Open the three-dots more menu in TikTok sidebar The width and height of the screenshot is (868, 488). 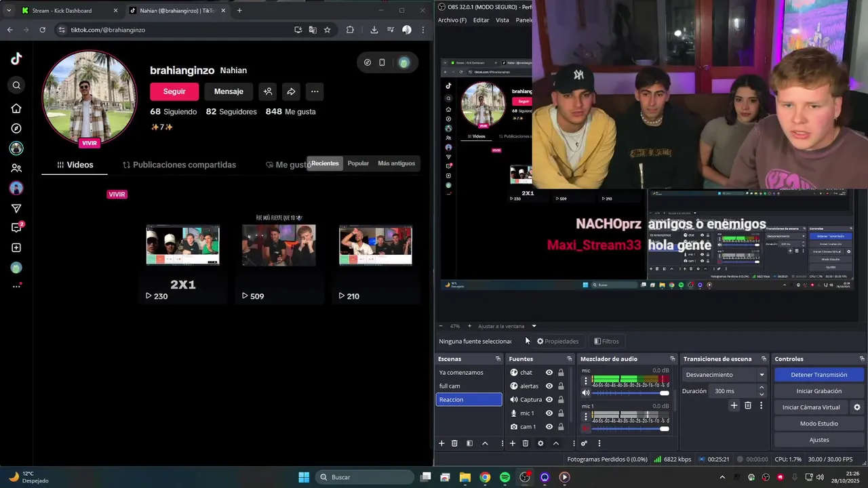pyautogui.click(x=16, y=286)
